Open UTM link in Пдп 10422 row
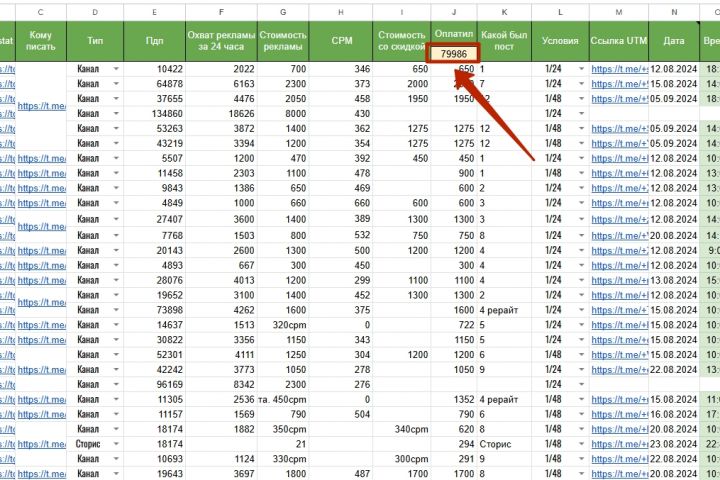The height and width of the screenshot is (480, 720). [x=619, y=69]
